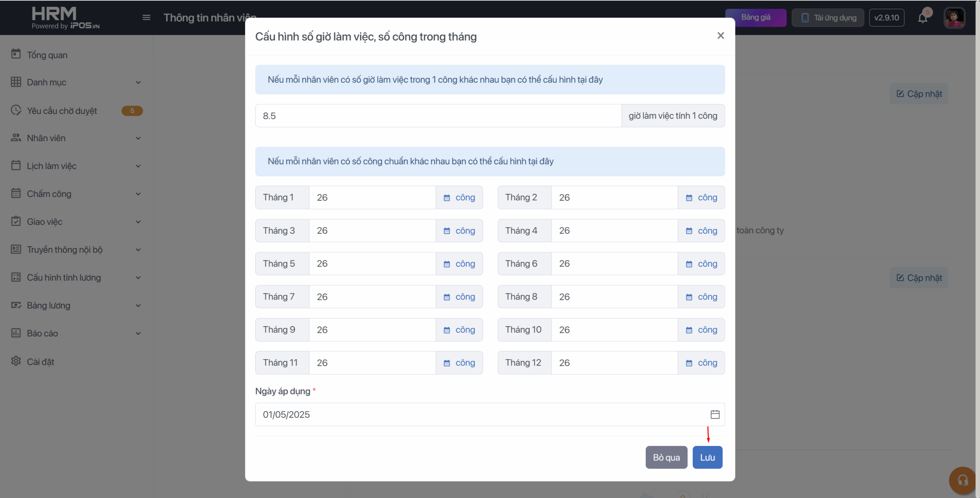The image size is (980, 498).
Task: Click the Tổng quan sidebar icon
Action: point(16,54)
